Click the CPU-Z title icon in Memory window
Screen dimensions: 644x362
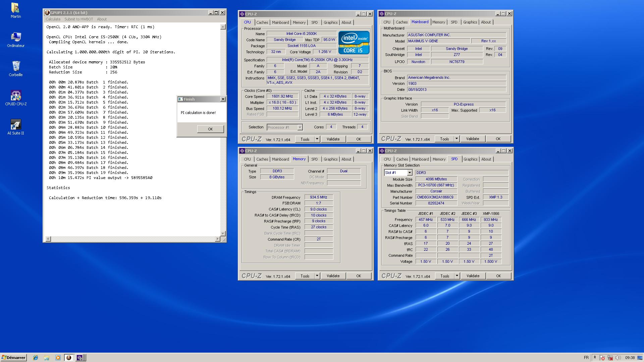(242, 151)
